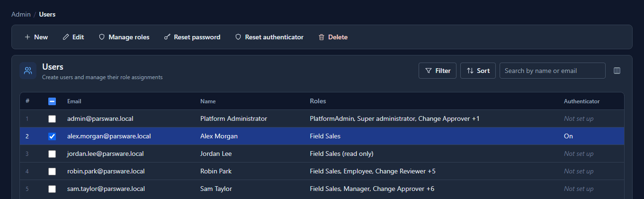Click the search by name or email field

tap(552, 71)
